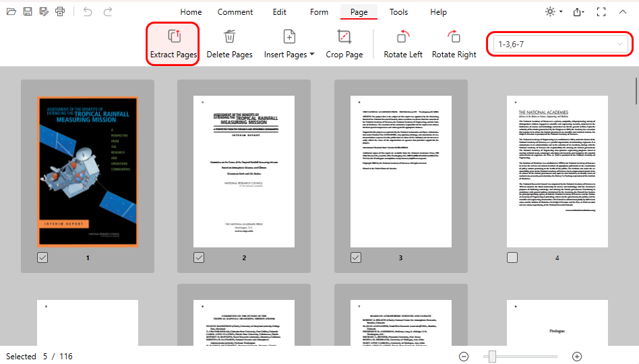
Task: Collapse the ribbon with the up chevron
Action: (x=623, y=12)
